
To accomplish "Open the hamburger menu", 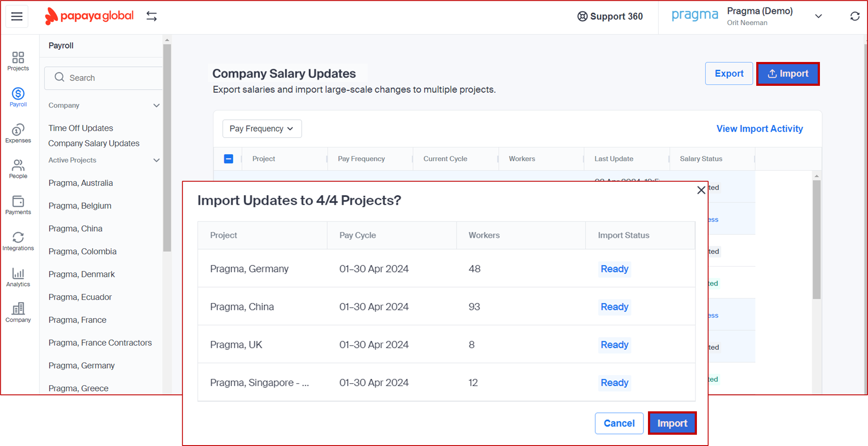I will coord(17,16).
